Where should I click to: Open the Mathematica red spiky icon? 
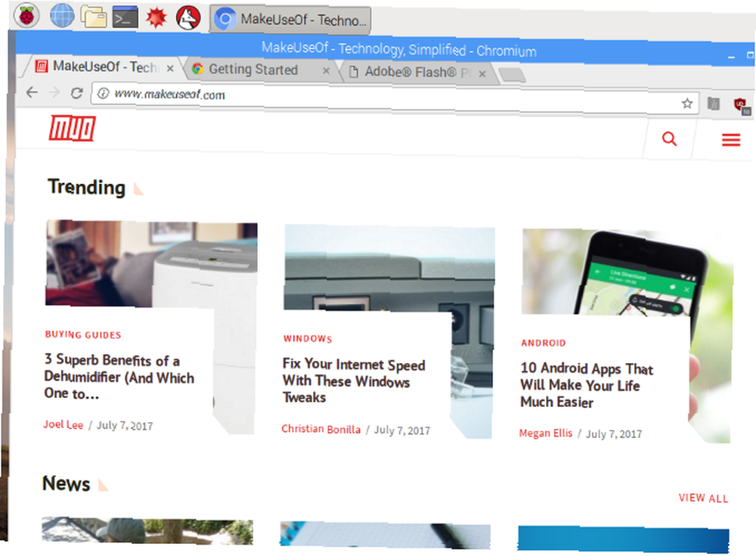pos(156,18)
